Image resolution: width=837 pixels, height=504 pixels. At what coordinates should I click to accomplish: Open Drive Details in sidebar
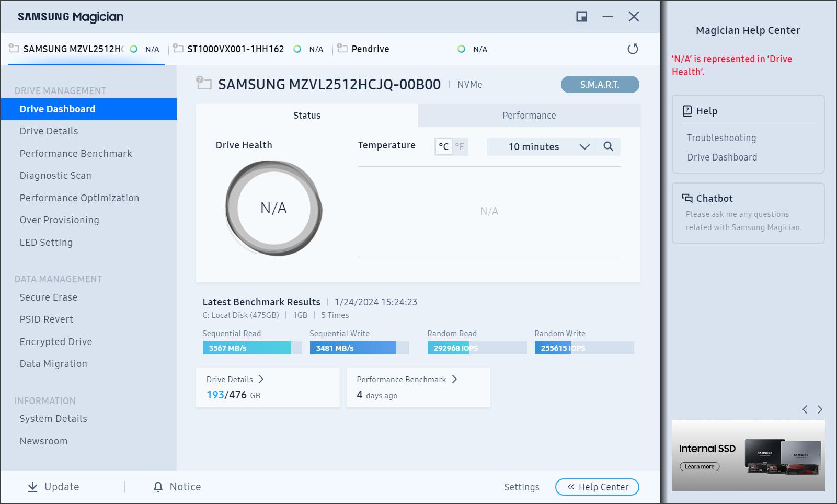pyautogui.click(x=49, y=131)
